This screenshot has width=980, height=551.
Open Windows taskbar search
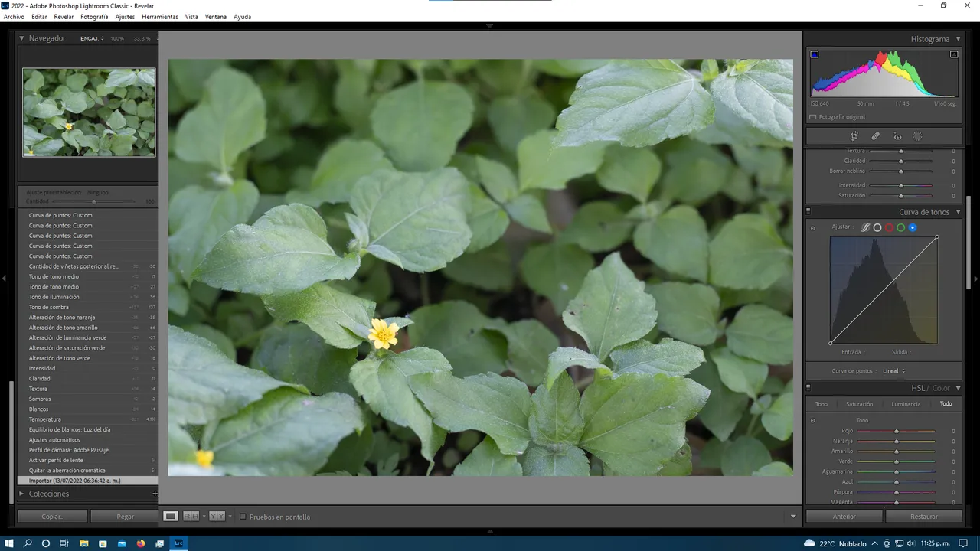click(x=28, y=543)
